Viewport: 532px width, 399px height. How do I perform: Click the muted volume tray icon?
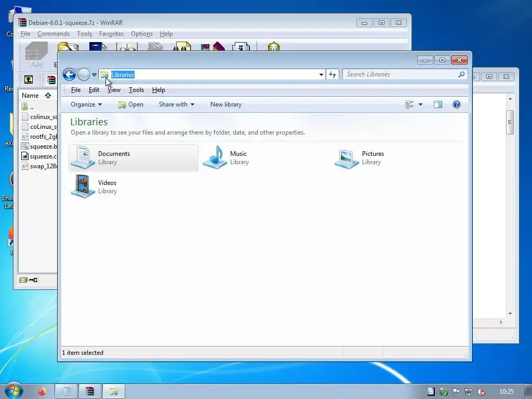click(481, 392)
